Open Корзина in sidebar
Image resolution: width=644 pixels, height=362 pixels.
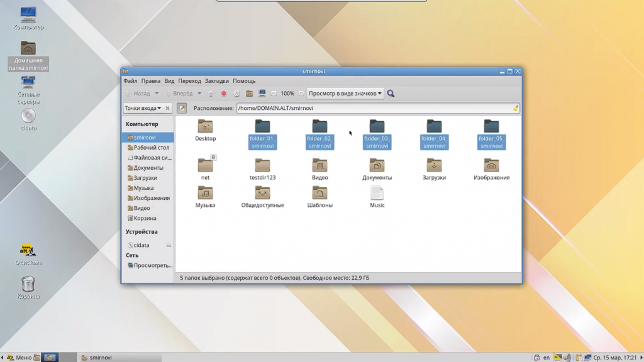148,218
